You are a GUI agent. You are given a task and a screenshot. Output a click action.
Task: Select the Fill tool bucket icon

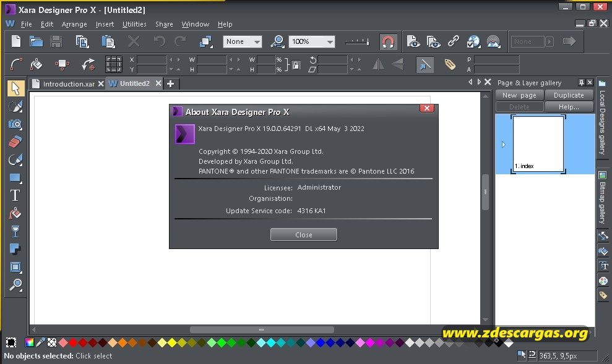click(15, 214)
